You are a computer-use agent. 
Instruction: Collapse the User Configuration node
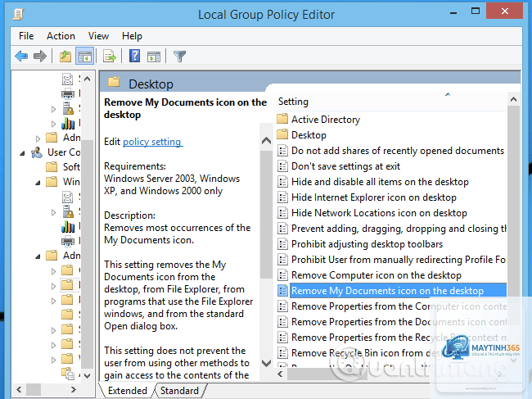22,153
